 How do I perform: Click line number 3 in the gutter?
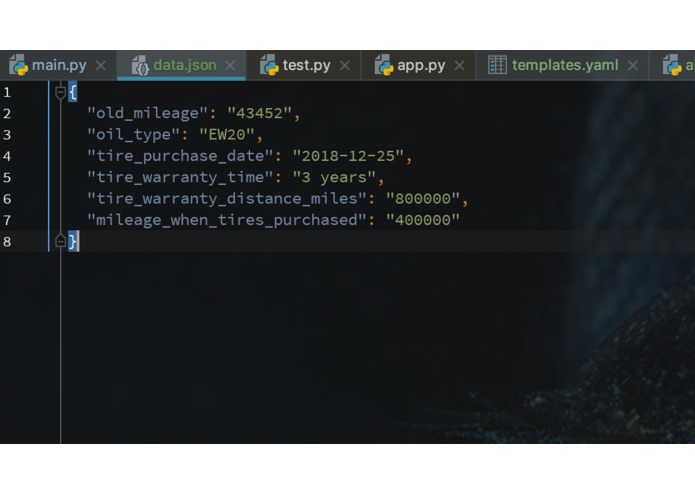(7, 135)
